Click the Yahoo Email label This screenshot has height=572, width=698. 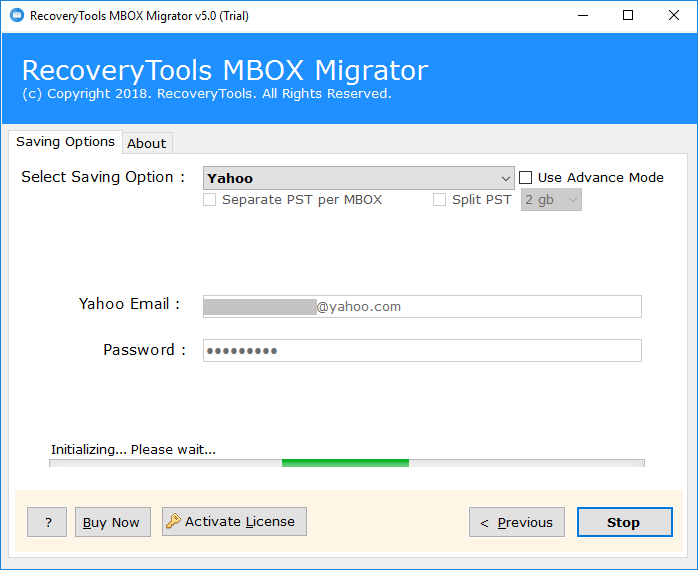coord(129,304)
